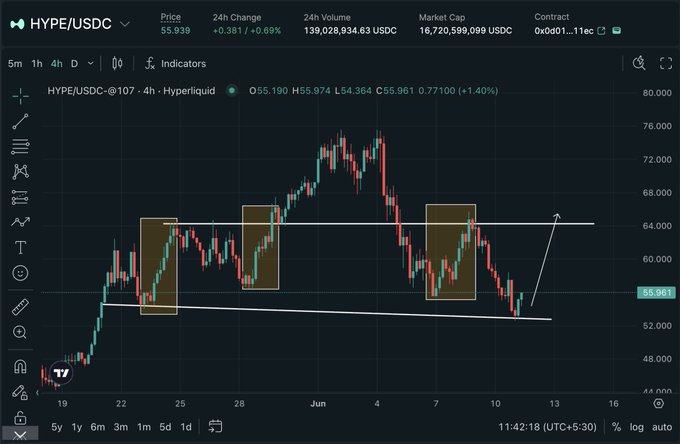Enter fullscreen chart mode
Screen dimensions: 680x444
point(666,63)
